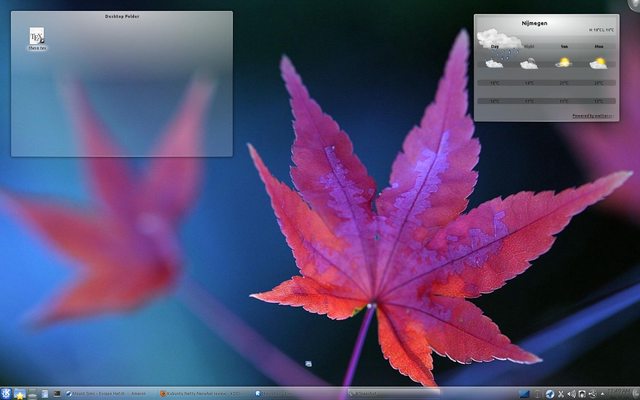Click the third-column sunny forecast icon
640x400 pixels.
(x=564, y=62)
